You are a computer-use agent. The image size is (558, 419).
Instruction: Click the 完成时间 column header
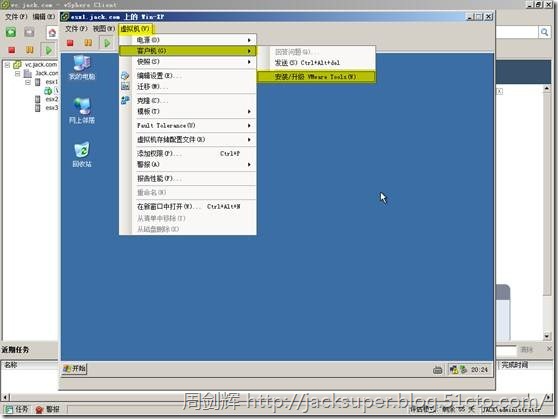pos(515,365)
